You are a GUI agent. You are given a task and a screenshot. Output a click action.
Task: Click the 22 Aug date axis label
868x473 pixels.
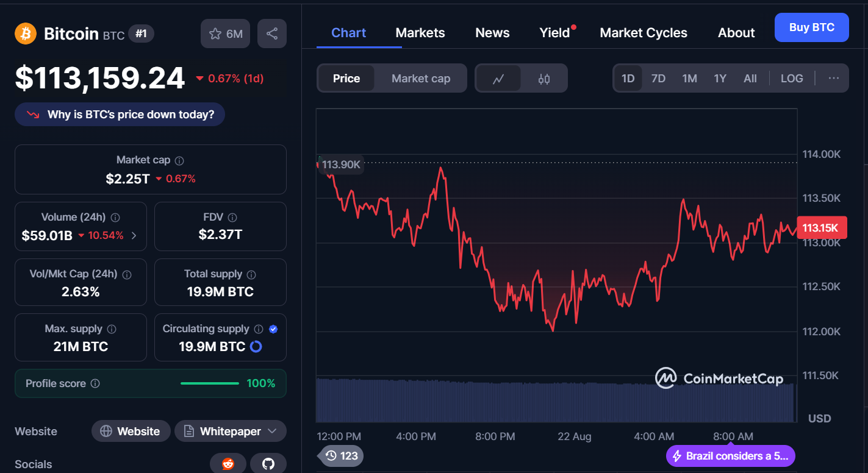[574, 436]
